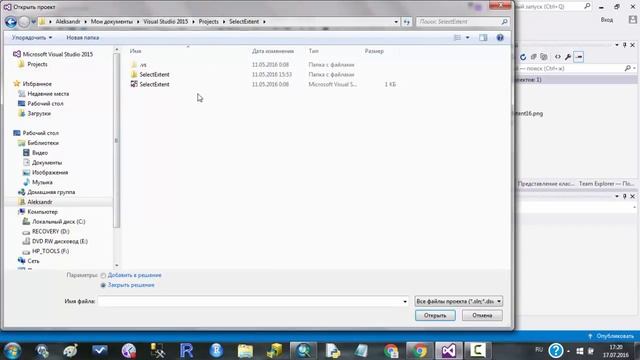Pin the Solution Explorer panel
640x360 pixels.
point(624,45)
